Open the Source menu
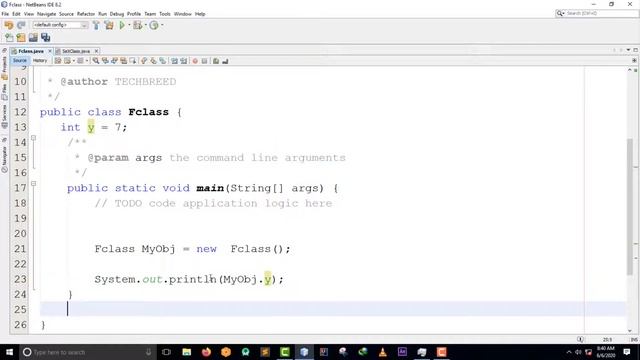Screen dimensions: 640x360 [66, 14]
